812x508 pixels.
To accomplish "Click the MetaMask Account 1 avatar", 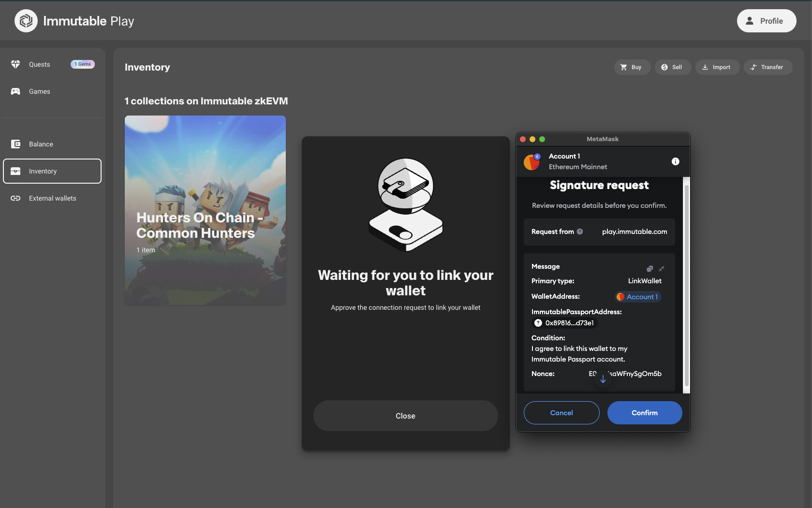I will (531, 162).
